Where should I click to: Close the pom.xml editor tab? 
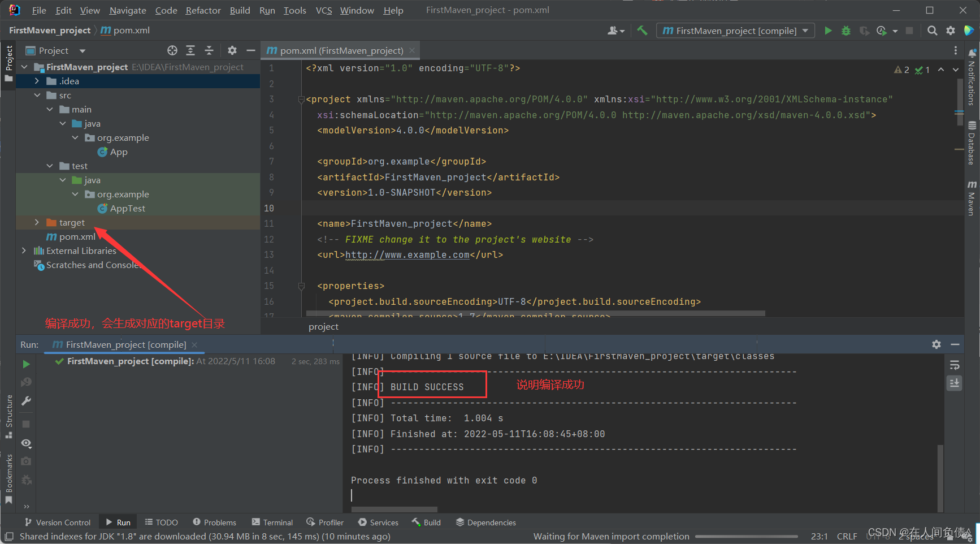click(412, 50)
